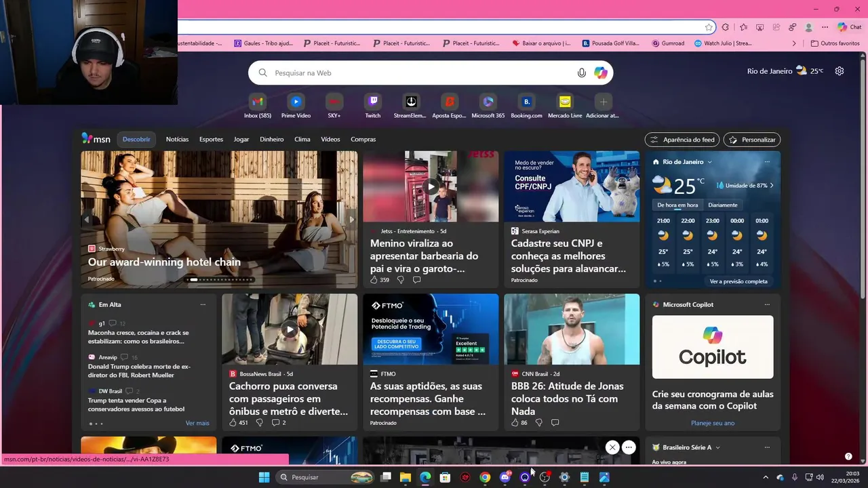868x488 pixels.
Task: Open Outros favoritos bookmarks folder
Action: pos(835,43)
